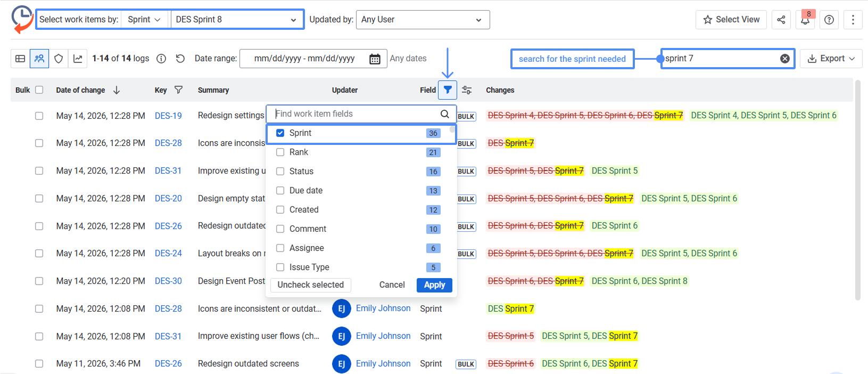
Task: Click the search magnifier in field finder
Action: pos(445,114)
